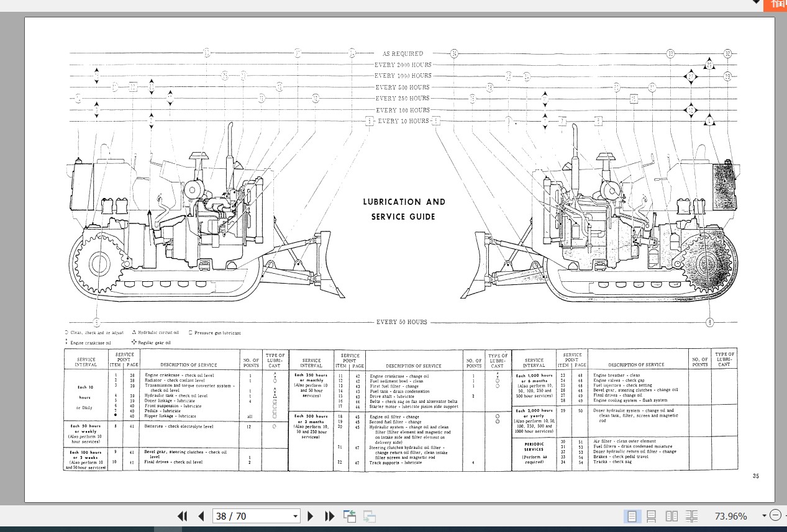Open the page number dropdown
Image resolution: width=787 pixels, height=532 pixels.
click(x=296, y=516)
